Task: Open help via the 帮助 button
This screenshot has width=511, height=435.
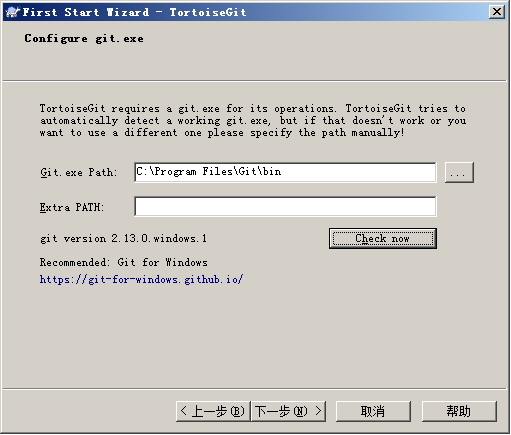Action: click(459, 411)
